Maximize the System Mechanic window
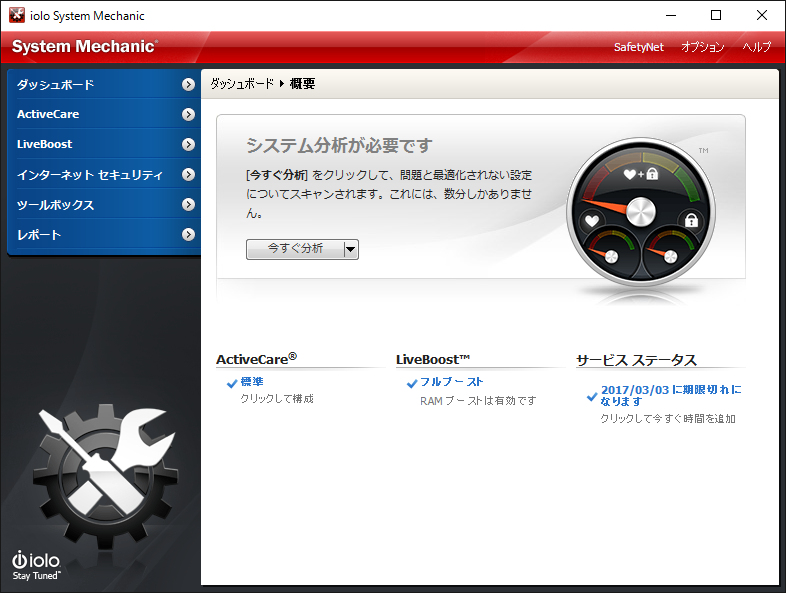This screenshot has width=786, height=593. coord(716,16)
